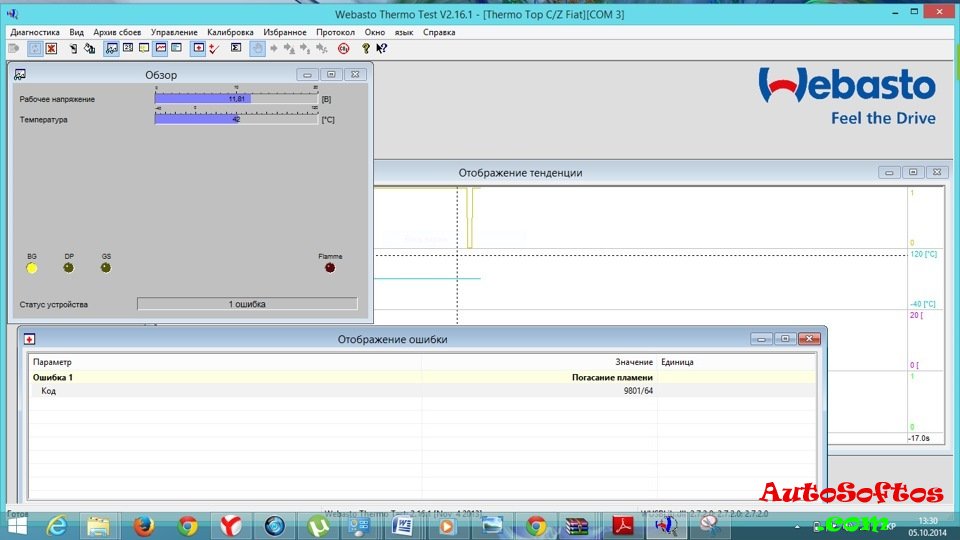Image resolution: width=960 pixels, height=540 pixels.
Task: Click the Flamme red indicator light
Action: (x=330, y=268)
